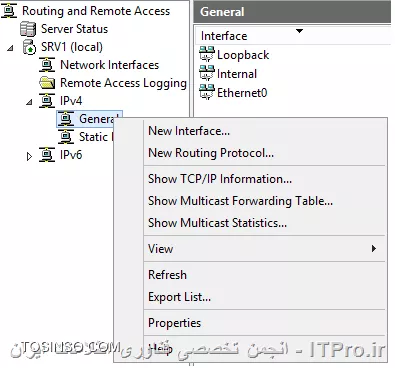This screenshot has width=395, height=368.
Task: Click the IPv6 node icon
Action: click(x=47, y=155)
